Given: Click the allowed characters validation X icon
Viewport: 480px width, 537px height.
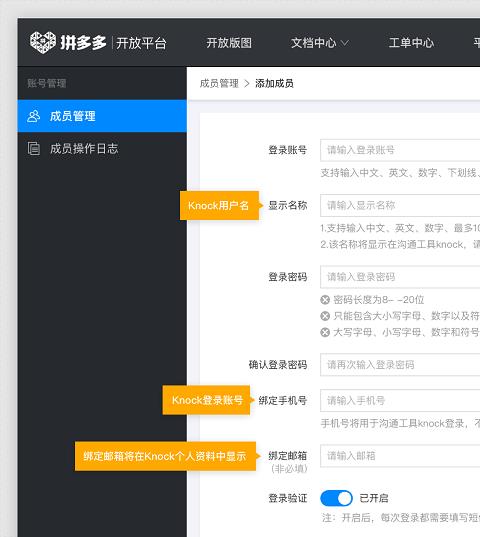Looking at the screenshot, I should tap(325, 316).
